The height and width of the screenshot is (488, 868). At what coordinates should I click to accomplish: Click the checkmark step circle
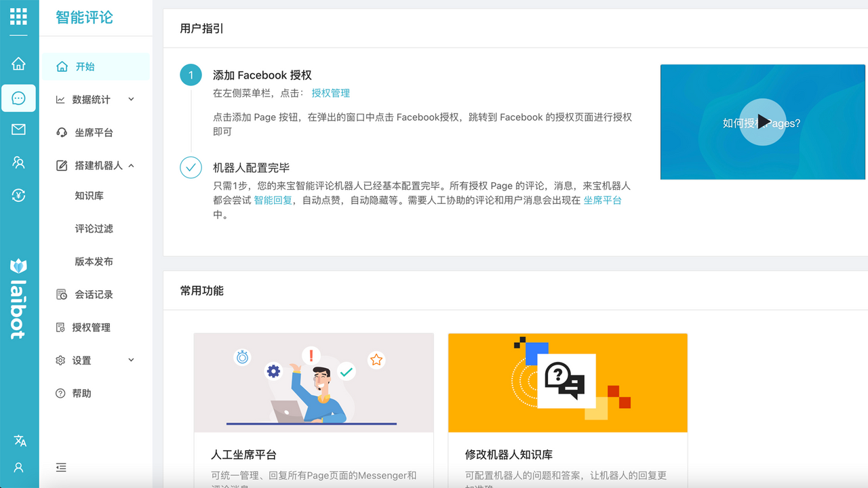(x=191, y=167)
